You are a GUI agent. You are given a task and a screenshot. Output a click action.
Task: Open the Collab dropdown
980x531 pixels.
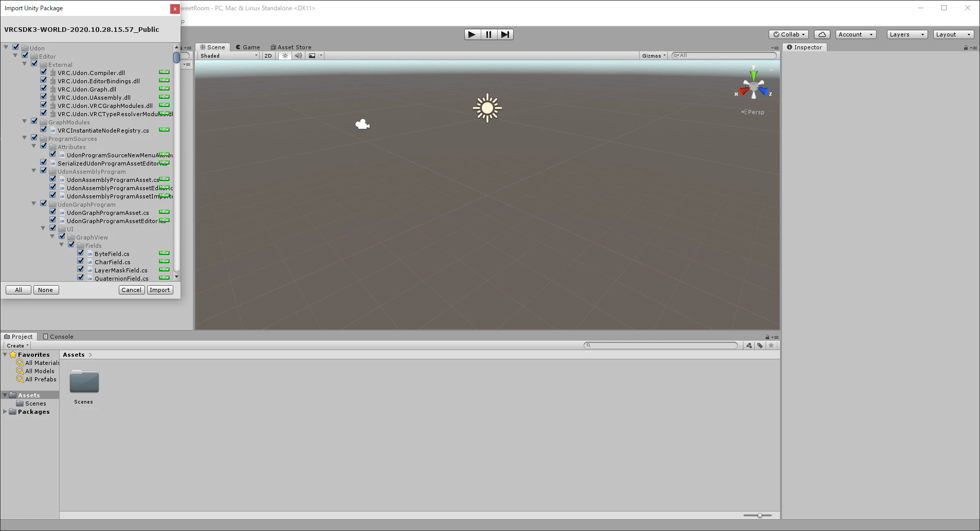click(x=789, y=34)
